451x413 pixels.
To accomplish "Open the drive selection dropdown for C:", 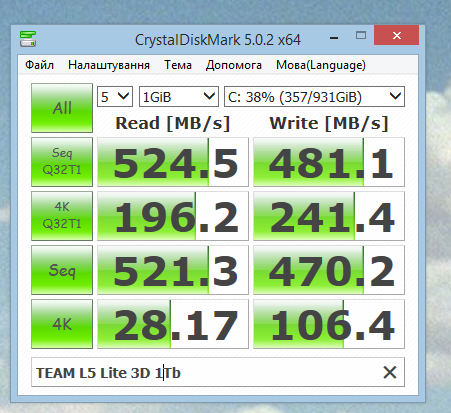I will (314, 97).
